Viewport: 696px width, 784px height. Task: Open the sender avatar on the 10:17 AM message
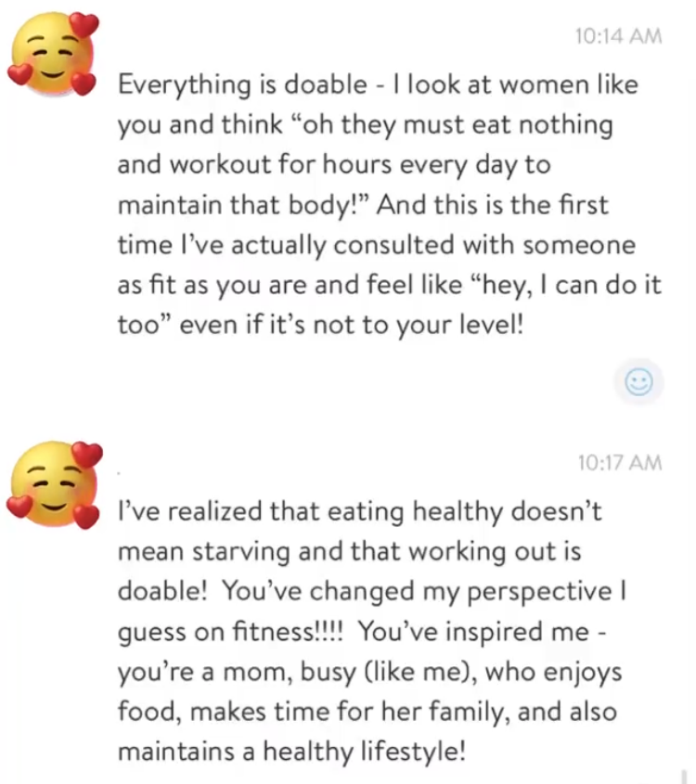pos(53,482)
